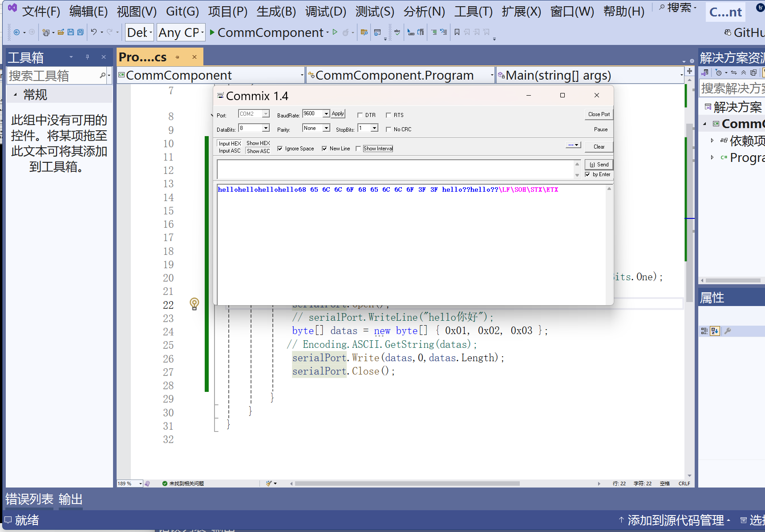Screen dimensions: 765x532
Task: Open the blue dots dropdown near Clear
Action: click(573, 145)
